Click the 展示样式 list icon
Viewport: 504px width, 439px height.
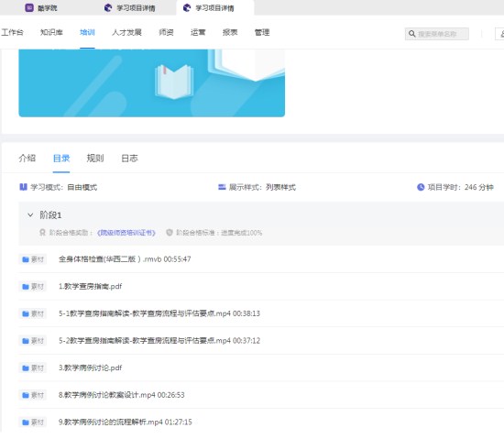click(x=222, y=187)
